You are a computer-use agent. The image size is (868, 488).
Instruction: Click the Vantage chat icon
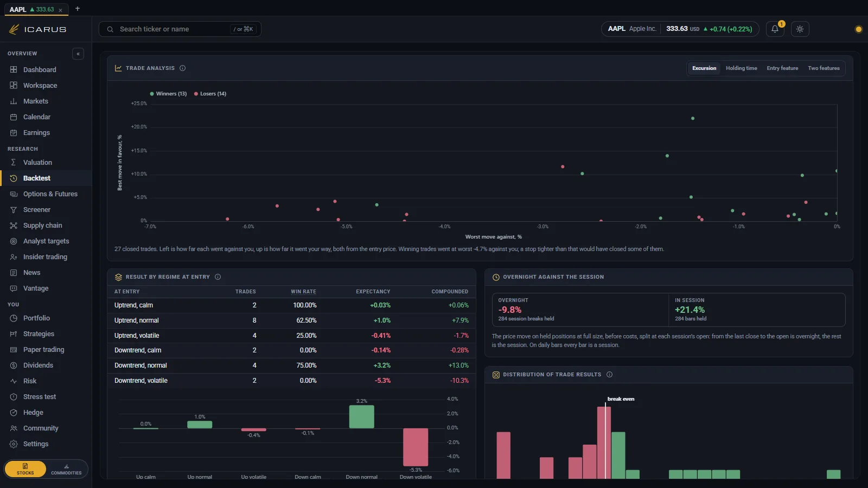click(x=14, y=288)
